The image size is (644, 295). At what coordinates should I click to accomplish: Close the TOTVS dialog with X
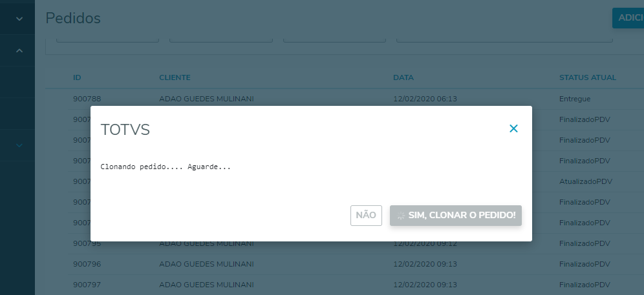(x=513, y=128)
